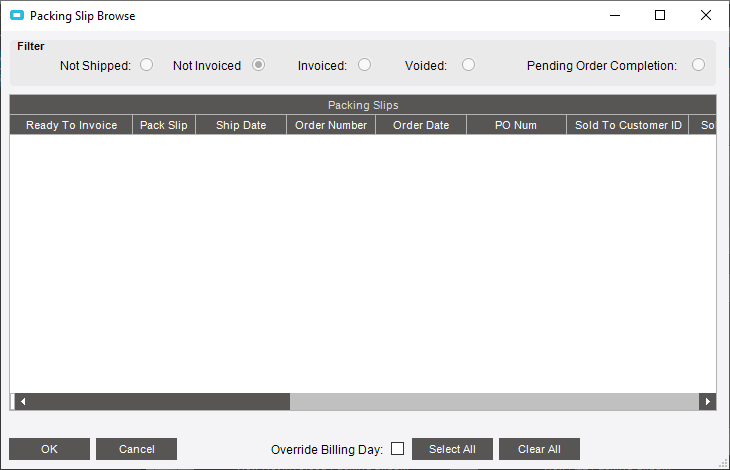
Task: Click the Select All button
Action: coord(452,449)
